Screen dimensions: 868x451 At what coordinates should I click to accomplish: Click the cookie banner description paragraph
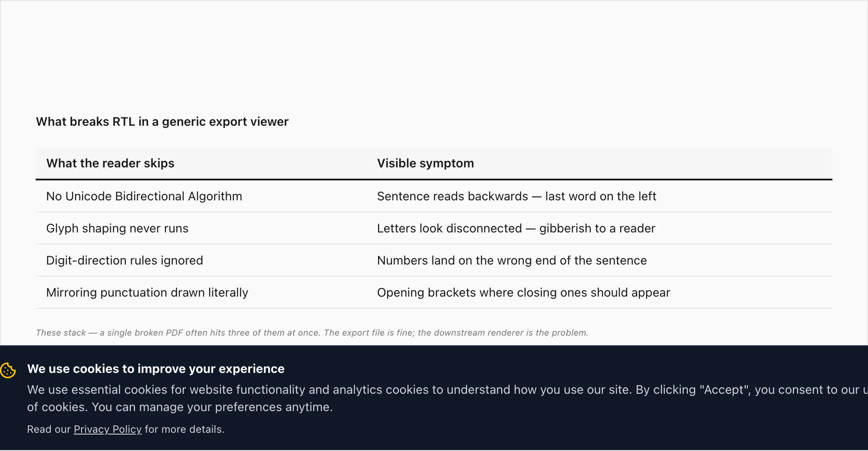coord(447,398)
